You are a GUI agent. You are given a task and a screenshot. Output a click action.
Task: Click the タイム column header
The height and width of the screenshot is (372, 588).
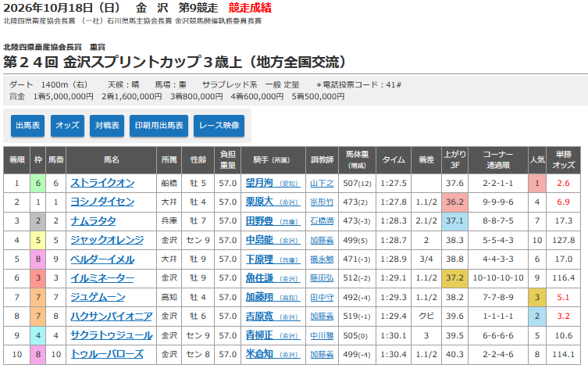[x=394, y=160]
